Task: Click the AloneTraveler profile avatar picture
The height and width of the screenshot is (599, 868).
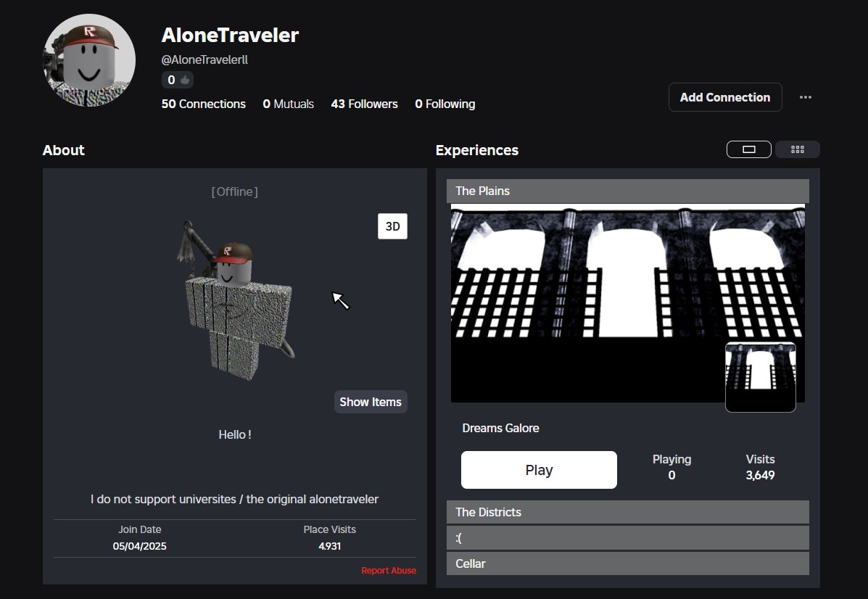Action: coord(89,60)
